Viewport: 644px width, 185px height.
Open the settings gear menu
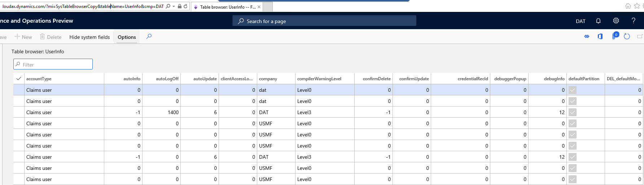point(616,21)
